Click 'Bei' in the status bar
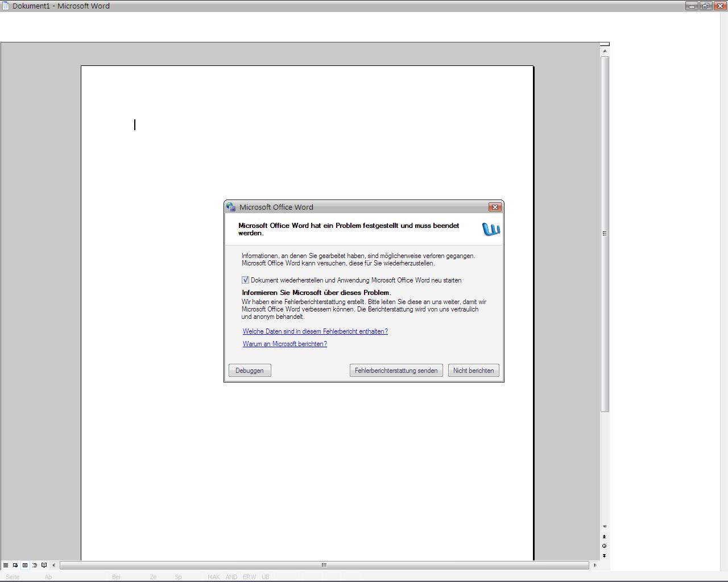This screenshot has width=728, height=582. (116, 577)
